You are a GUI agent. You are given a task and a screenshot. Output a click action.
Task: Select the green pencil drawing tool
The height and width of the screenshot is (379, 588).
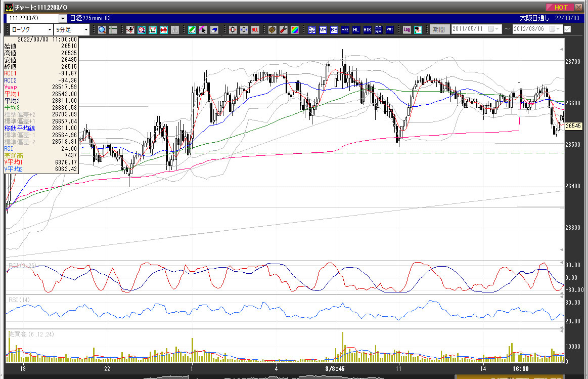click(x=192, y=30)
